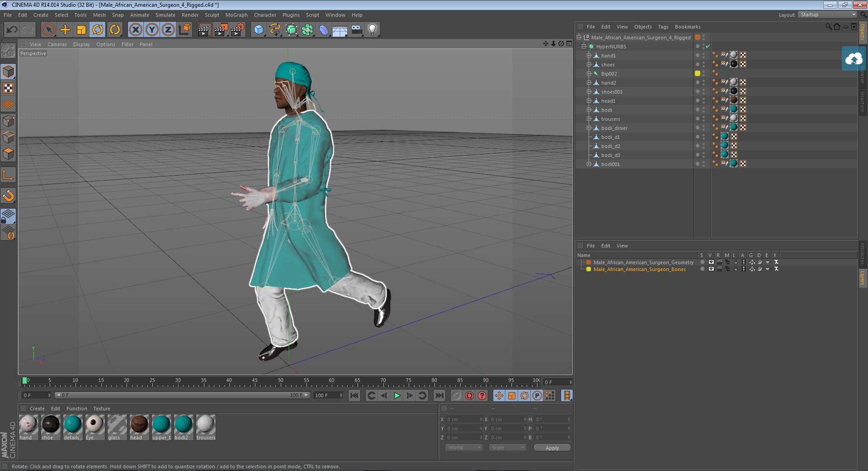Open the HyperNURBS generator icon
Viewport: 868px width, 471px height.
pos(292,30)
